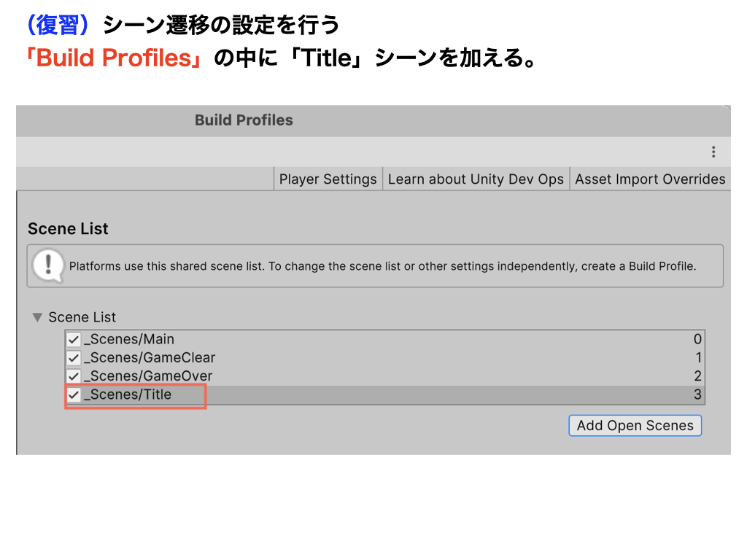Click Learn about Unity Dev Ops
The image size is (747, 560).
point(476,179)
